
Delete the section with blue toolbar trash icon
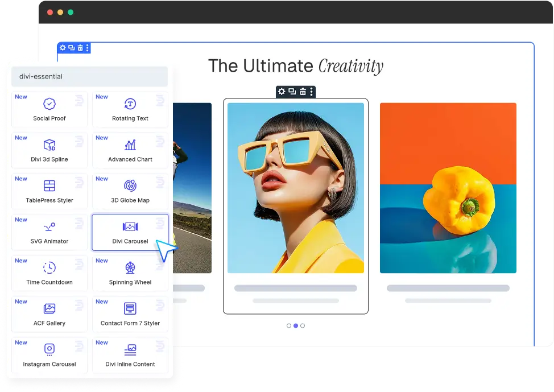[x=80, y=48]
